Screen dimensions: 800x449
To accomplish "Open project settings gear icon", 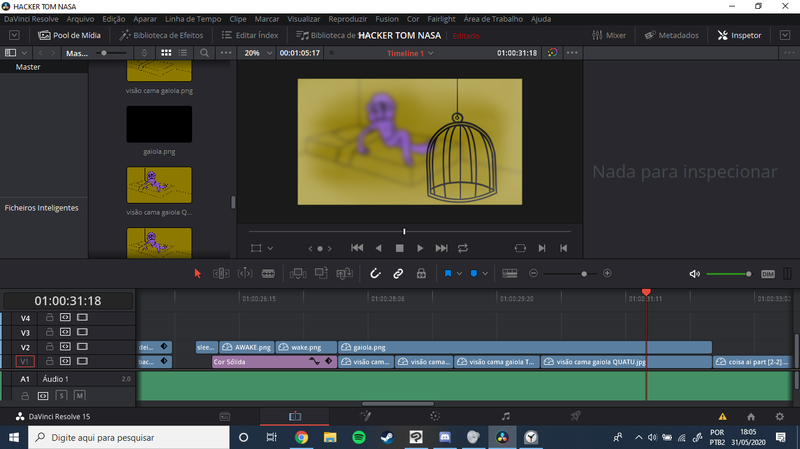I will 780,416.
